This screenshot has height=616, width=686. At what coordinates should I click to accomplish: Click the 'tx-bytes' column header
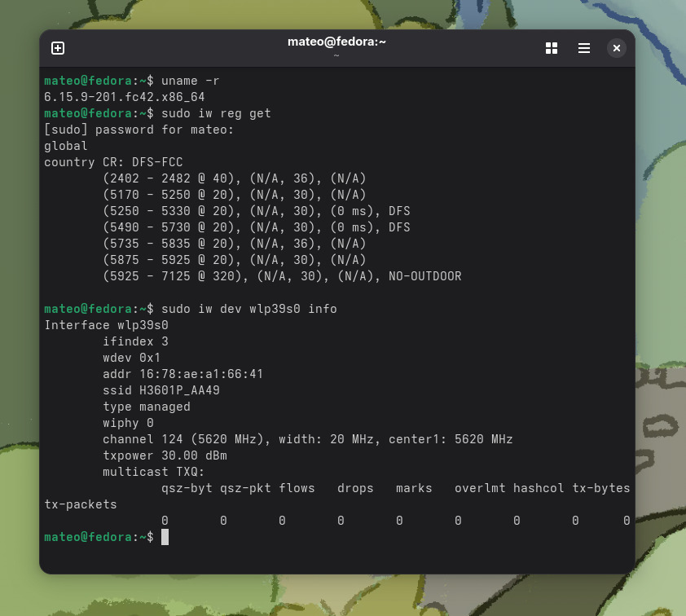[x=601, y=488]
